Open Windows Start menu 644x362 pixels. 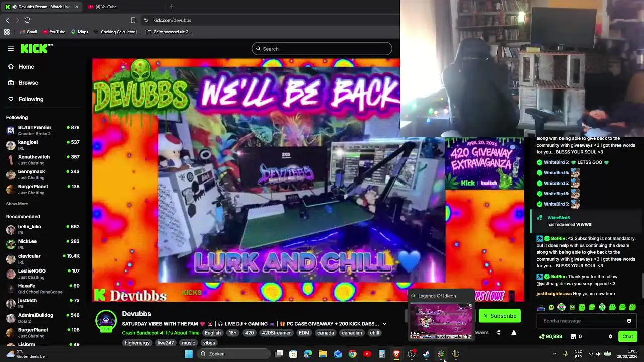point(189,354)
